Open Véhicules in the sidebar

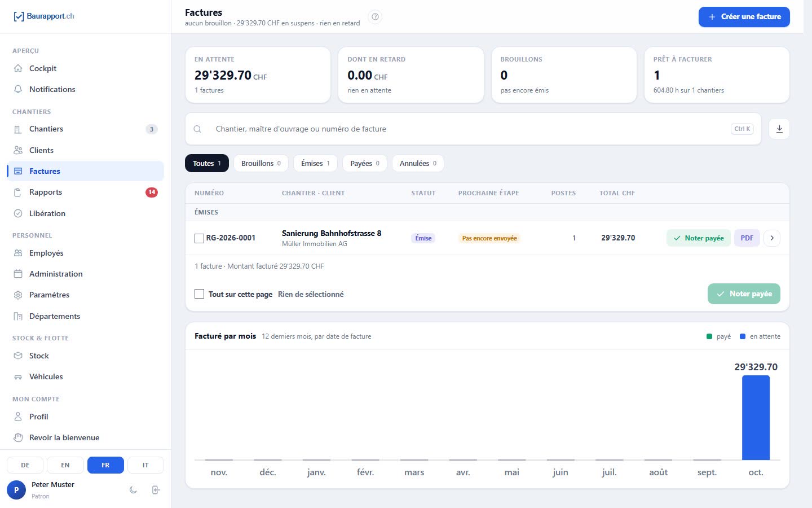(x=85, y=376)
